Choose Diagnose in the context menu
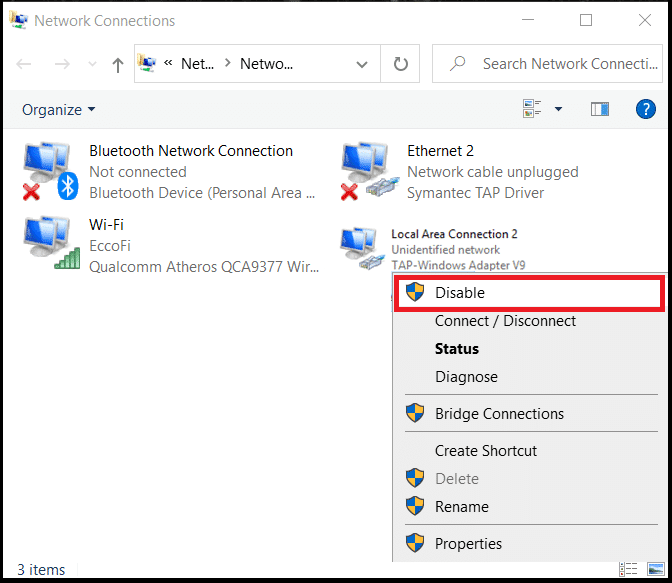This screenshot has height=583, width=672. [x=529, y=377]
